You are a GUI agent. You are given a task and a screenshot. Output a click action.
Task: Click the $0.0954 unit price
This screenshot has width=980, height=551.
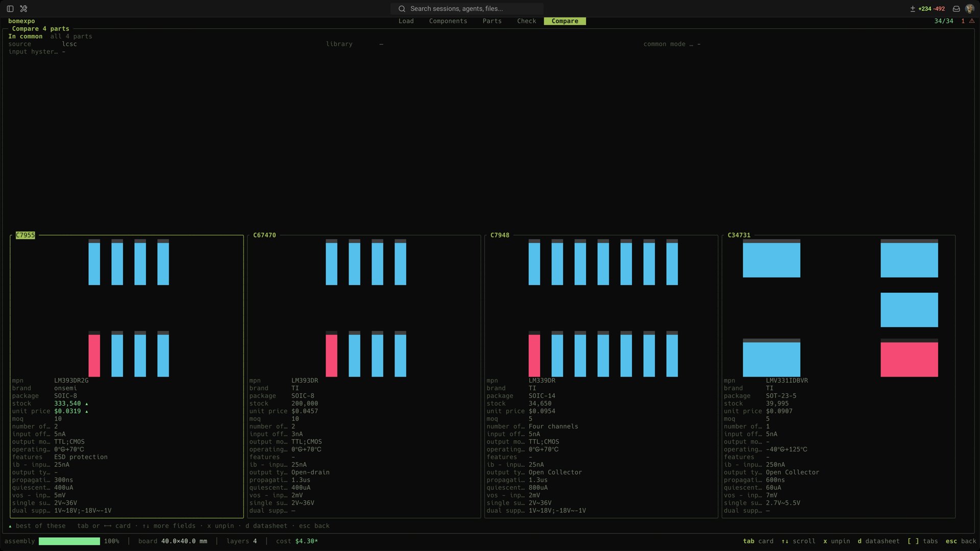coord(542,411)
